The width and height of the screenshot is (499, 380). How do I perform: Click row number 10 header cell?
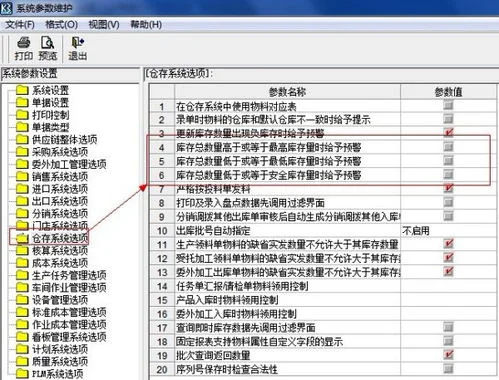[x=162, y=231]
